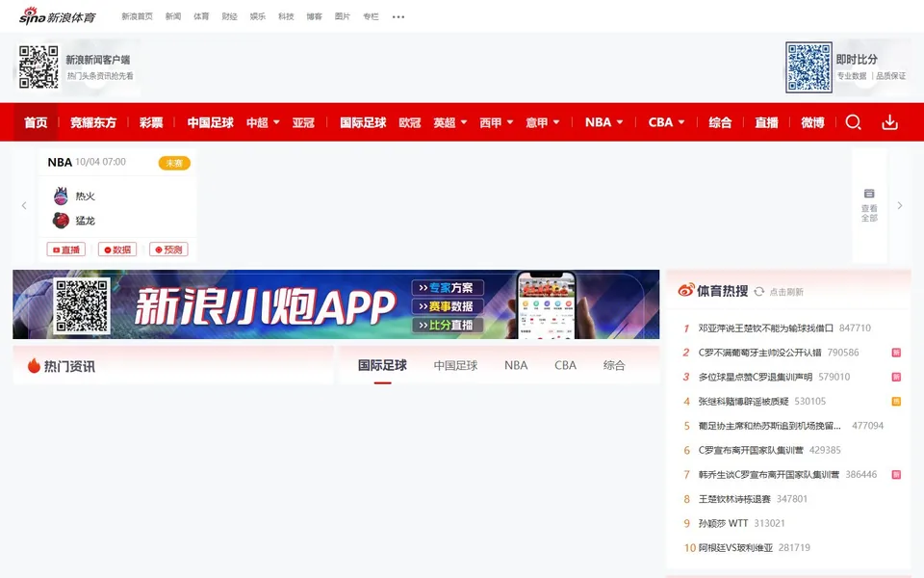Open 欧冠 in the navbar

click(x=410, y=122)
